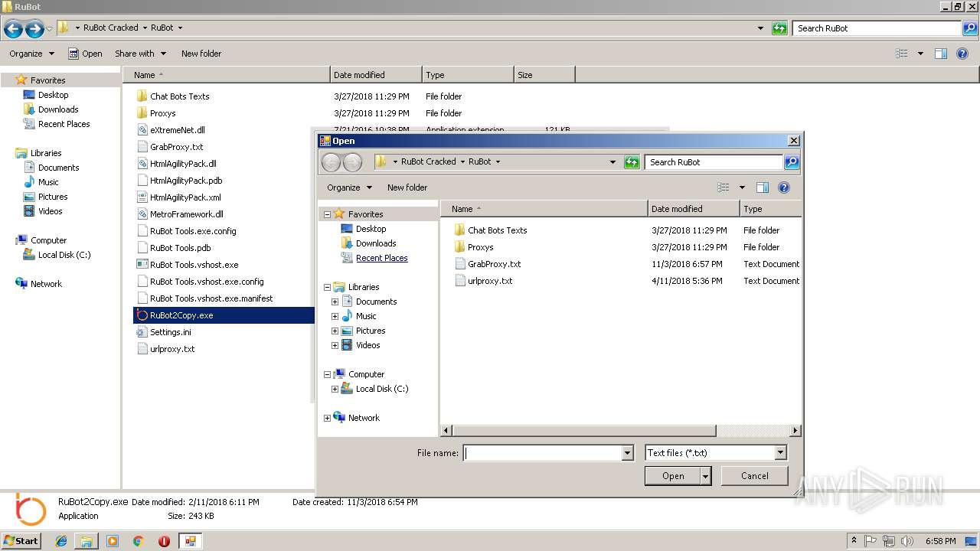Click the search magnifier icon in the Open dialog
This screenshot has width=980, height=551.
[x=792, y=162]
